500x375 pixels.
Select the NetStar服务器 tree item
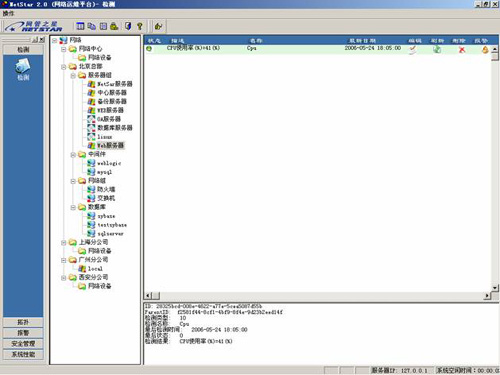(115, 84)
